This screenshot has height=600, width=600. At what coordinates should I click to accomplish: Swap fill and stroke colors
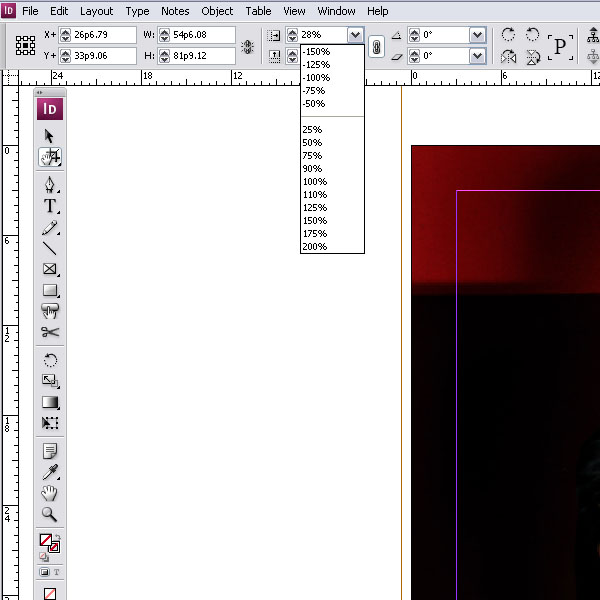(57, 536)
